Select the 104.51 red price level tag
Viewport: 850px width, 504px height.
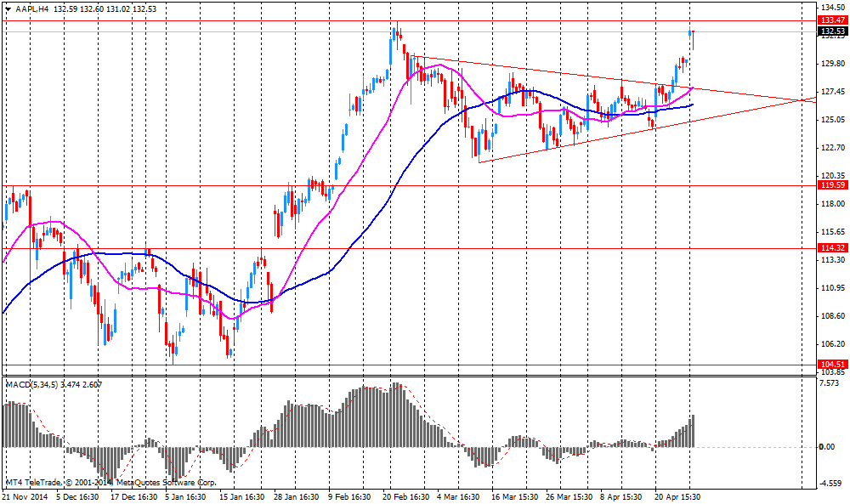coord(833,365)
